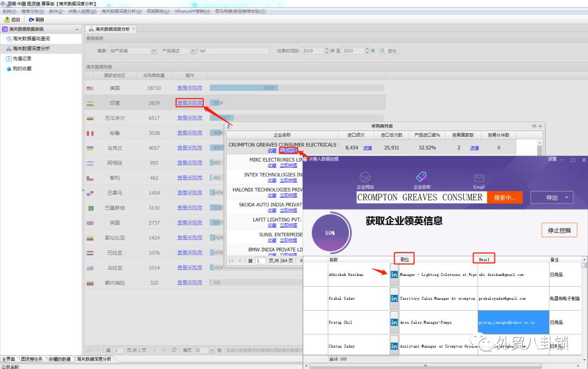Viewport: 588px width, 369px height.
Task: Select the pratap_inmagna@yahoo.co.in email cell
Action: point(513,323)
